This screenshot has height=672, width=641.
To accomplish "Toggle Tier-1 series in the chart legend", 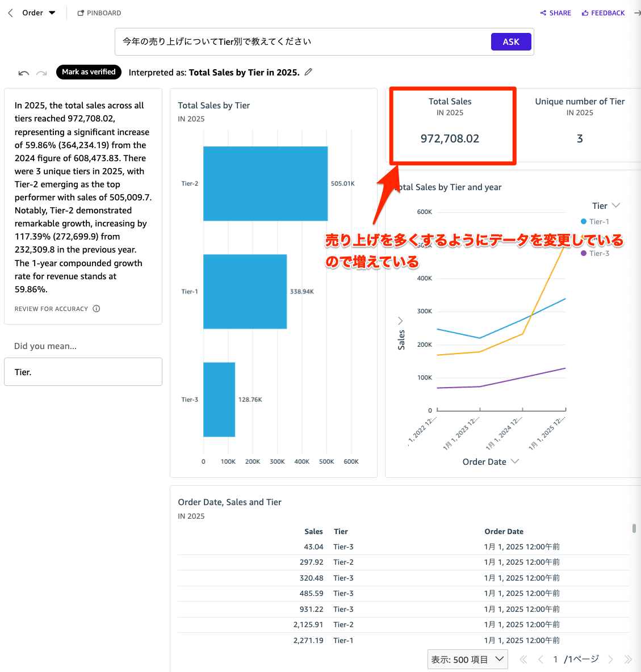I will tap(595, 221).
